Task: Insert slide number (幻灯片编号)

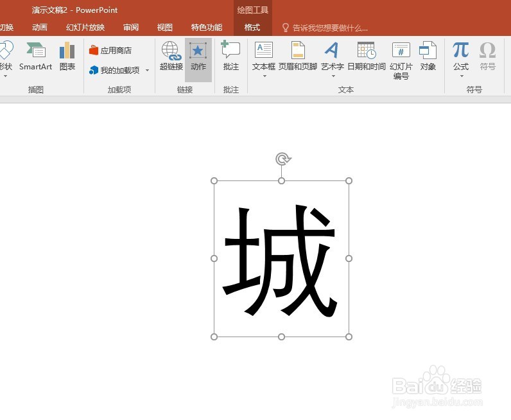Action: coord(401,60)
